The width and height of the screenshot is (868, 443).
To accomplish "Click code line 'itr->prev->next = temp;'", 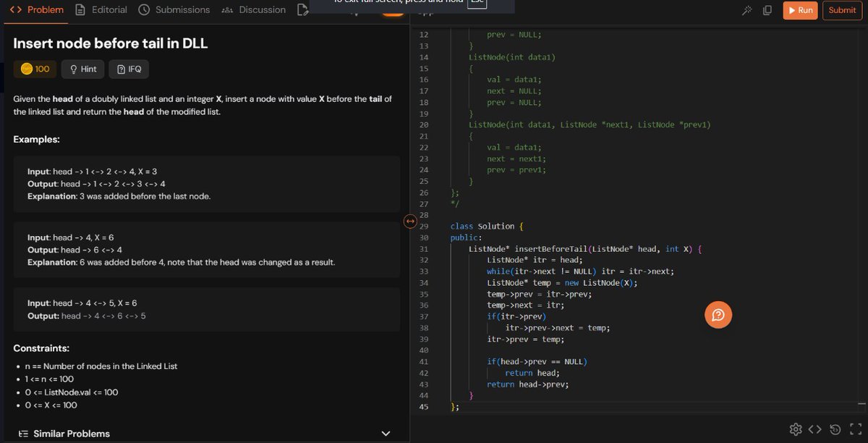I will (557, 328).
